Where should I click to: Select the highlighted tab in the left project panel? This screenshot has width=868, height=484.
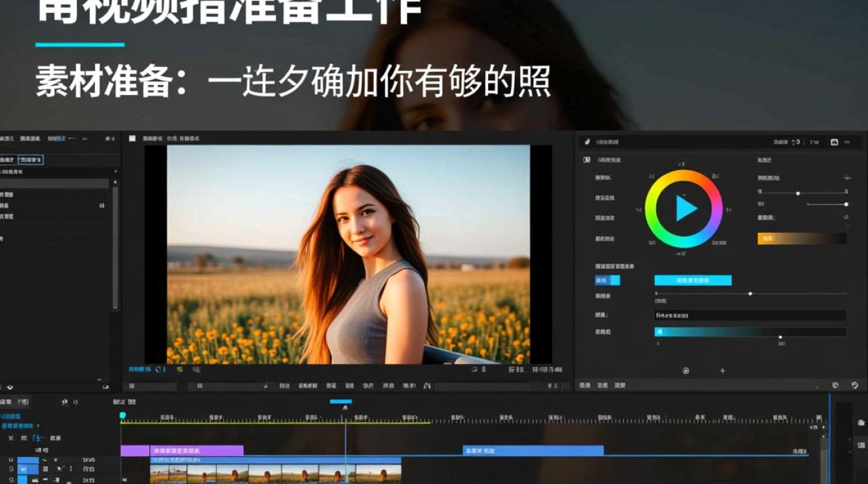(x=30, y=159)
